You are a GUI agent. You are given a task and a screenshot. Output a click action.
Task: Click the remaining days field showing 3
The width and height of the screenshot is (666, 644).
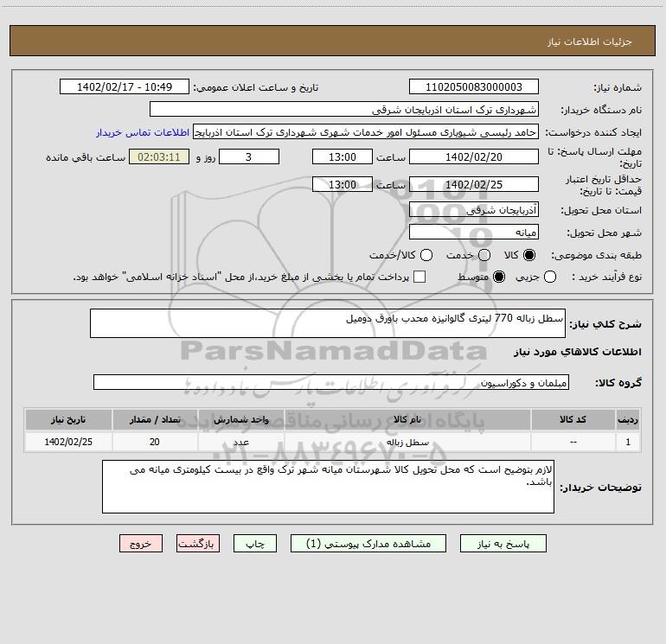pos(249,157)
